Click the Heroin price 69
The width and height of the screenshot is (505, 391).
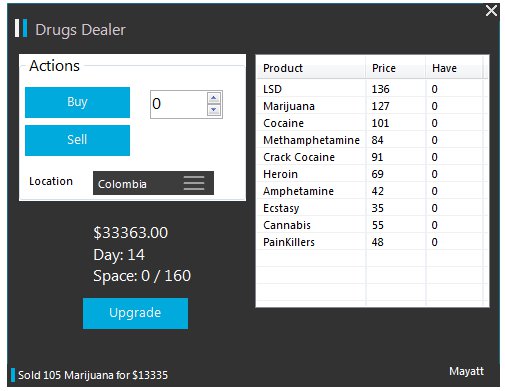[x=377, y=174]
